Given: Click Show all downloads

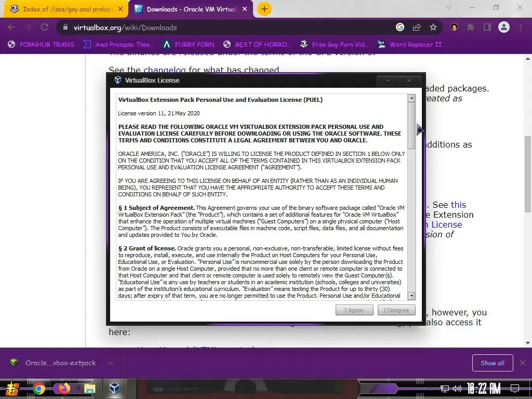Looking at the screenshot, I should point(493,363).
